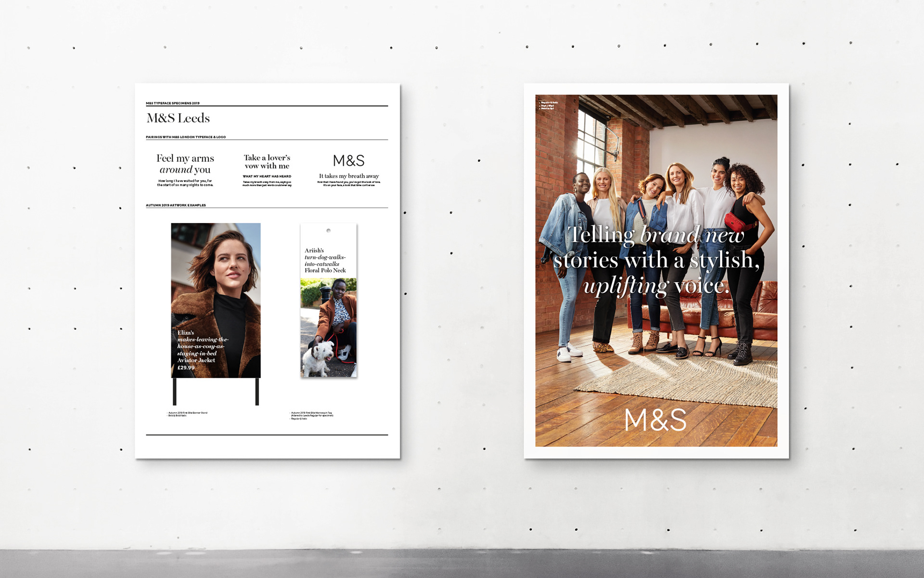The height and width of the screenshot is (578, 924).
Task: Click the black M&S logo on the specimen sheet
Action: point(349,160)
